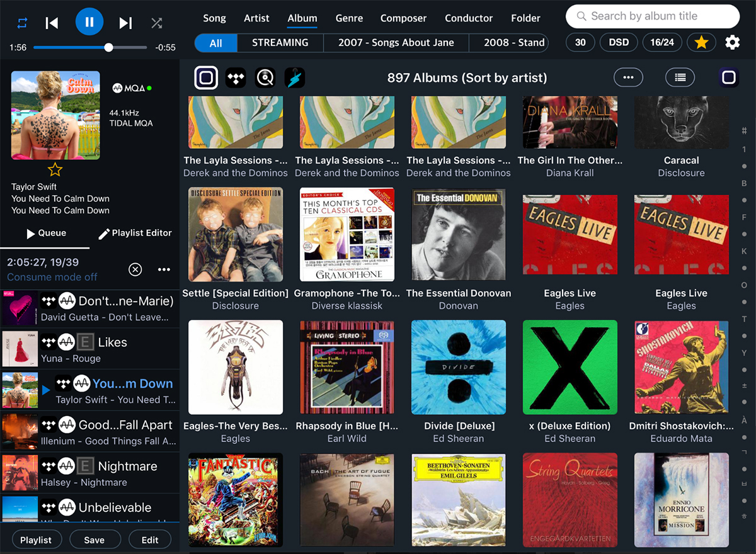Screen dimensions: 756x554
Task: Switch albums to list view
Action: tap(680, 77)
